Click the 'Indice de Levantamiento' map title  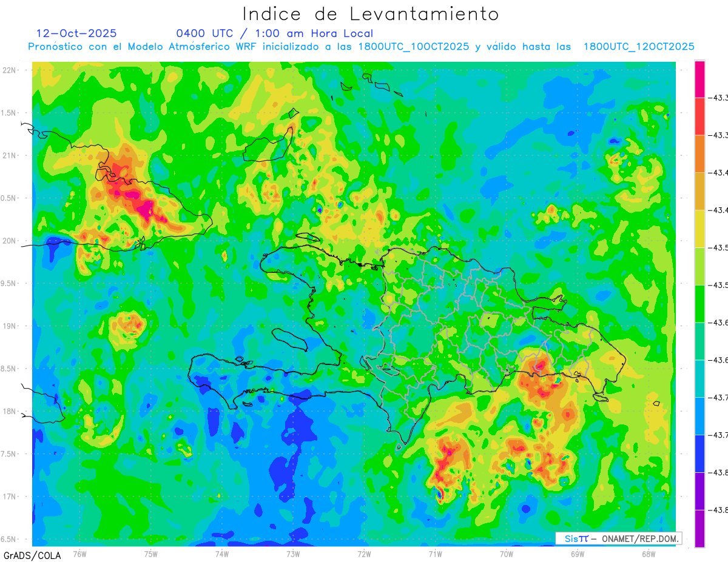point(371,14)
